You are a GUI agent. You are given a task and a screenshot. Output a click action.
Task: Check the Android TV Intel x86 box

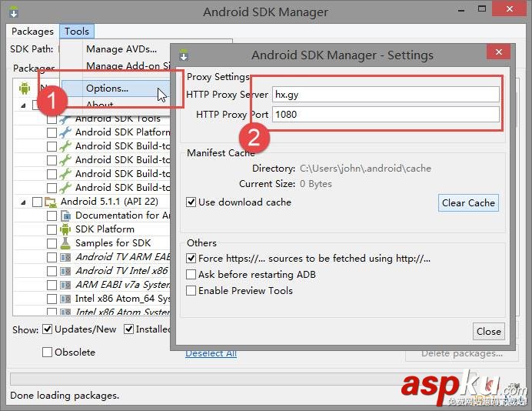click(52, 271)
